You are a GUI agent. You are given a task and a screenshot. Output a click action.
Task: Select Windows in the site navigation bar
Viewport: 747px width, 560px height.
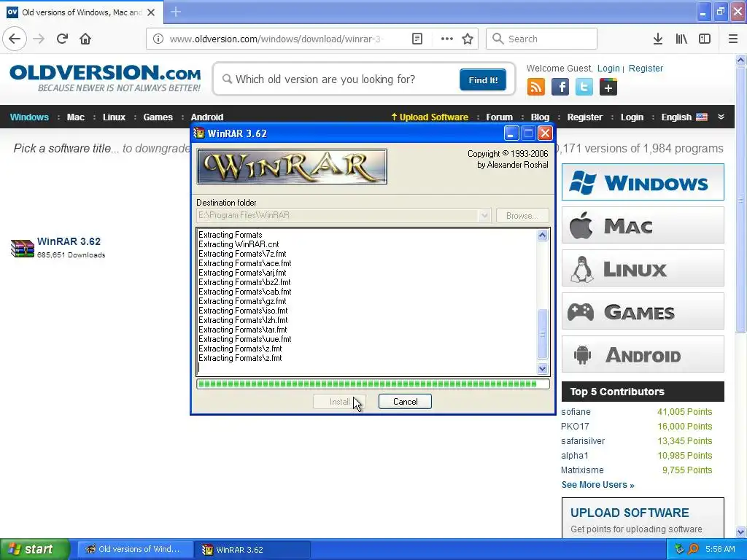tap(29, 117)
